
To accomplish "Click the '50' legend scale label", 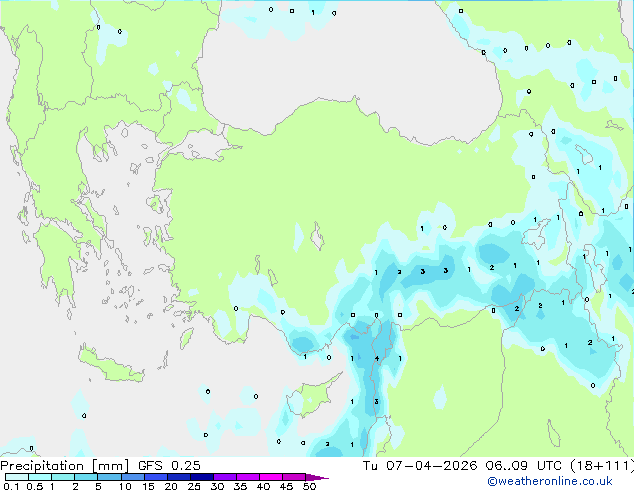I will (x=309, y=486).
